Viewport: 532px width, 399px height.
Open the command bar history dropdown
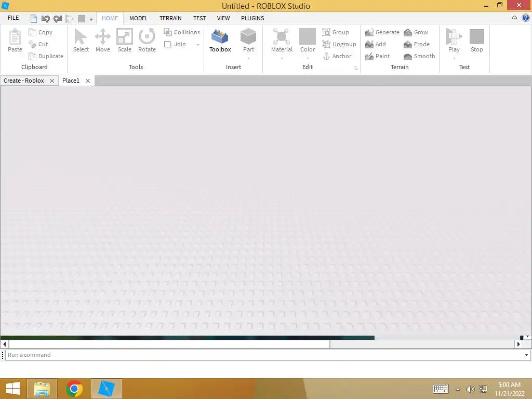[526, 355]
